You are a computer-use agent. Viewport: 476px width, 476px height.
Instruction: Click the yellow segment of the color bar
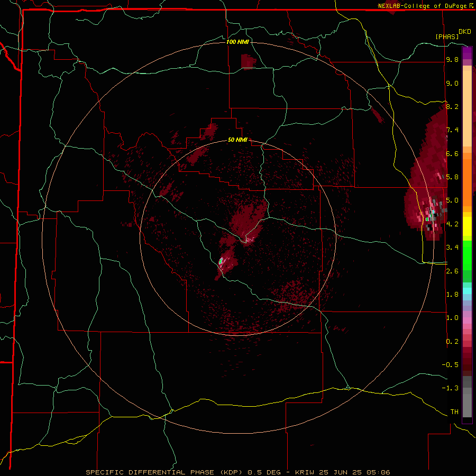[467, 226]
